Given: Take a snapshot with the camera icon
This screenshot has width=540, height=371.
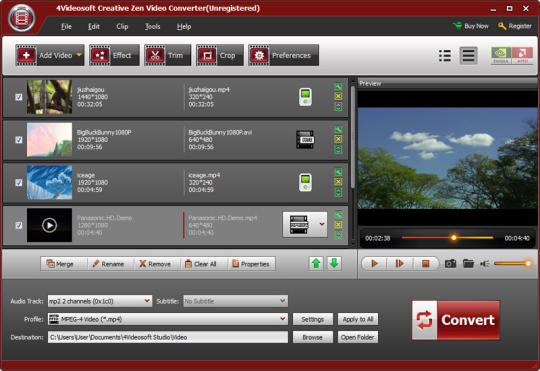Looking at the screenshot, I should coord(450,264).
